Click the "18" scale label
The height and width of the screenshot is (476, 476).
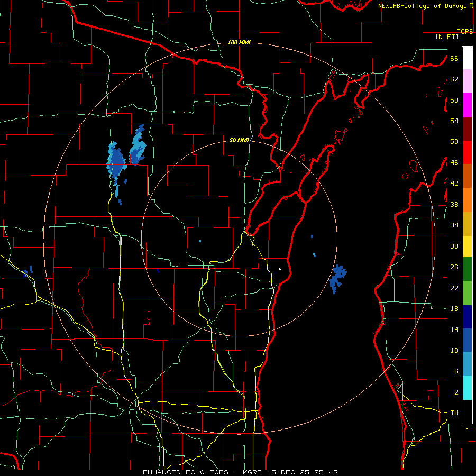[x=454, y=309]
